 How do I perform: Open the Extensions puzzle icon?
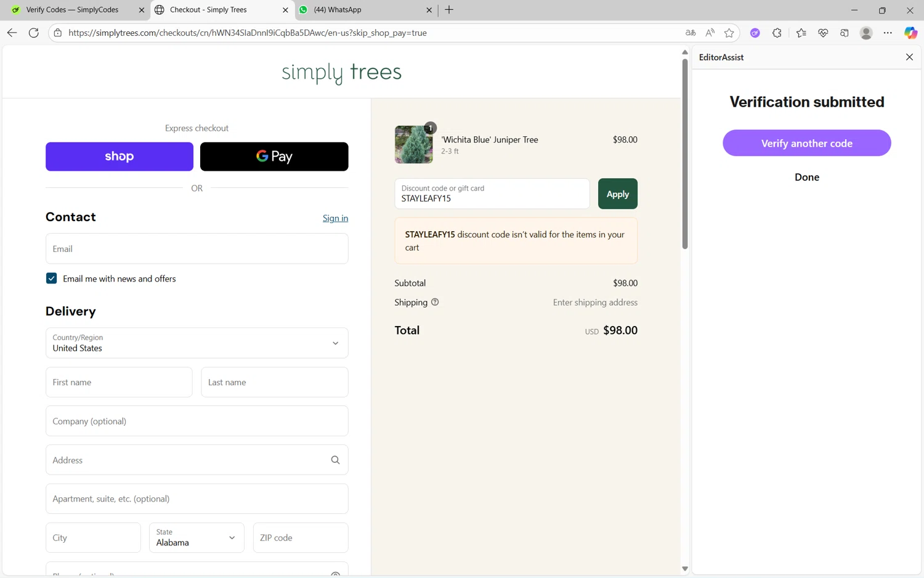tap(777, 33)
